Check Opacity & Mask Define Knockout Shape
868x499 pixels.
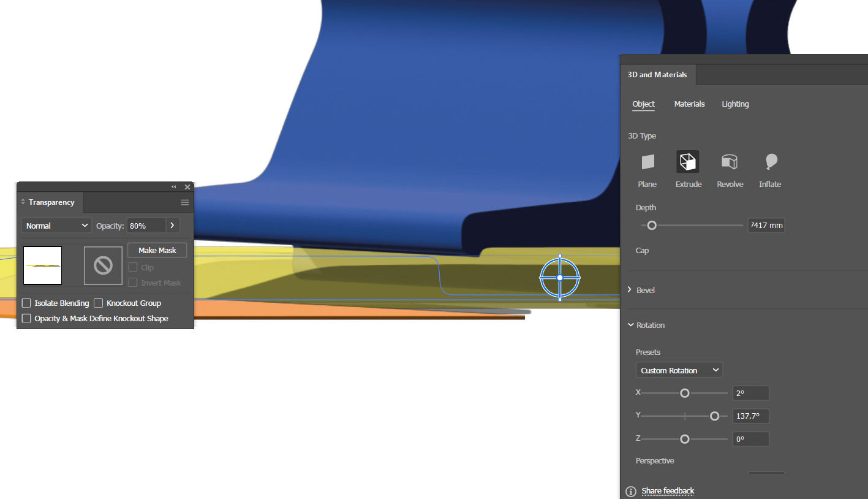click(x=26, y=318)
